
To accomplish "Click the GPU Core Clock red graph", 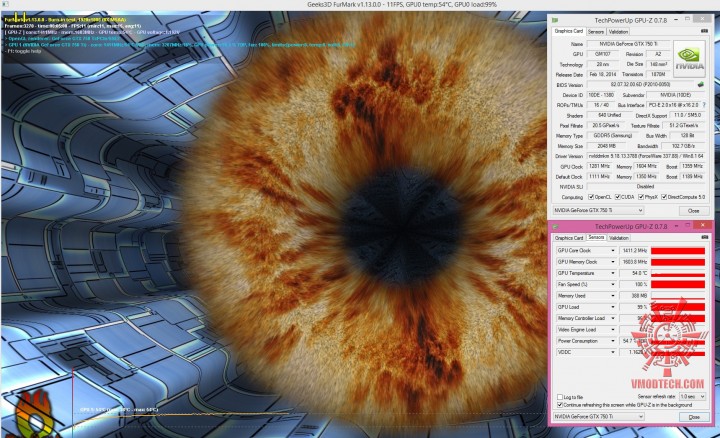I will coord(678,251).
